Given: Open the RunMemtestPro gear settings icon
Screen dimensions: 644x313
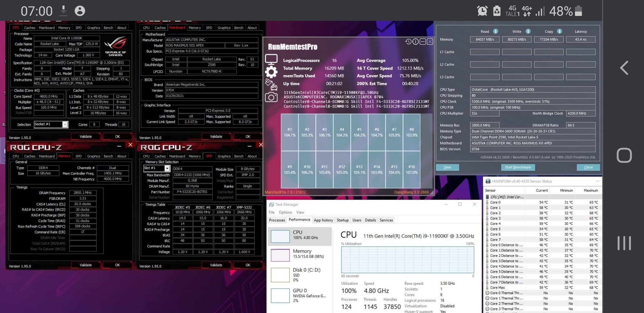Looking at the screenshot, I should tap(271, 72).
